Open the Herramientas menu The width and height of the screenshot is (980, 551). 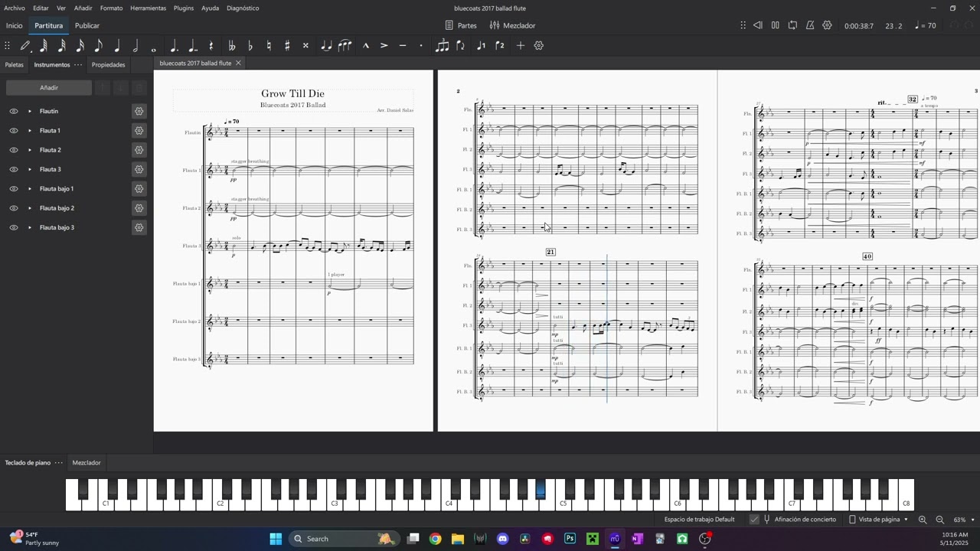point(147,8)
